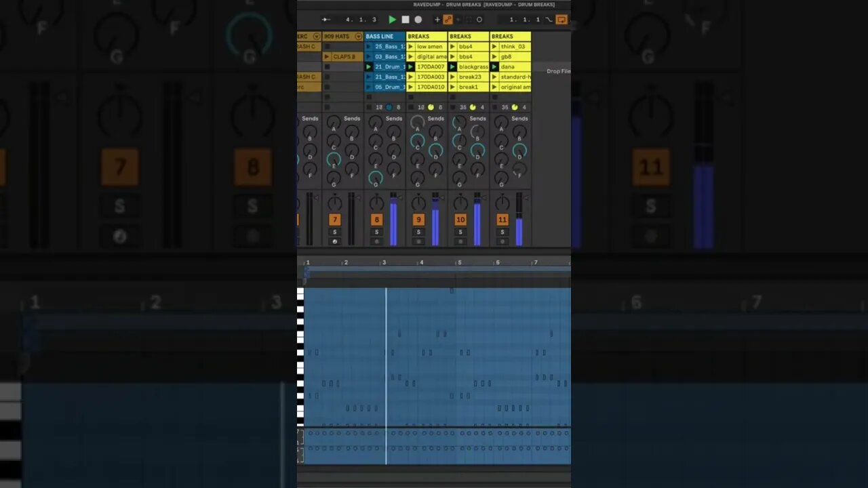868x488 pixels.
Task: Select the BREAKS header above 'low amen'
Action: pyautogui.click(x=427, y=37)
